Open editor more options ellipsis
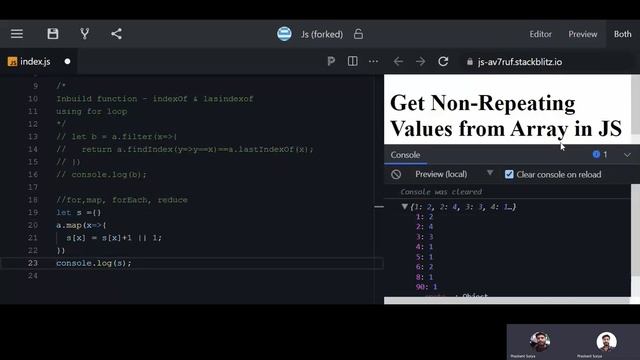This screenshot has height=360, width=640. coord(373,61)
